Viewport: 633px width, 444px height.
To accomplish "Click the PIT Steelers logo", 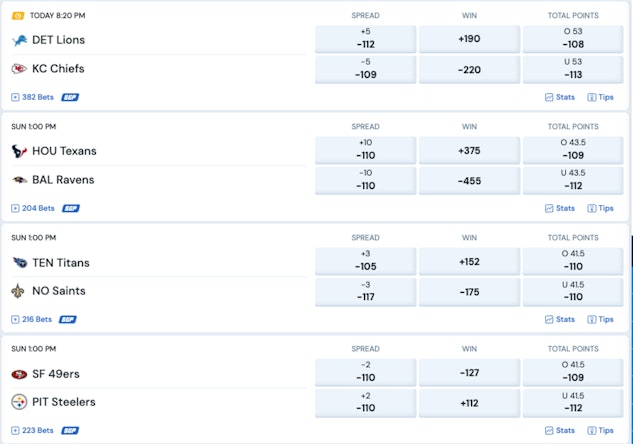I will coord(18,402).
